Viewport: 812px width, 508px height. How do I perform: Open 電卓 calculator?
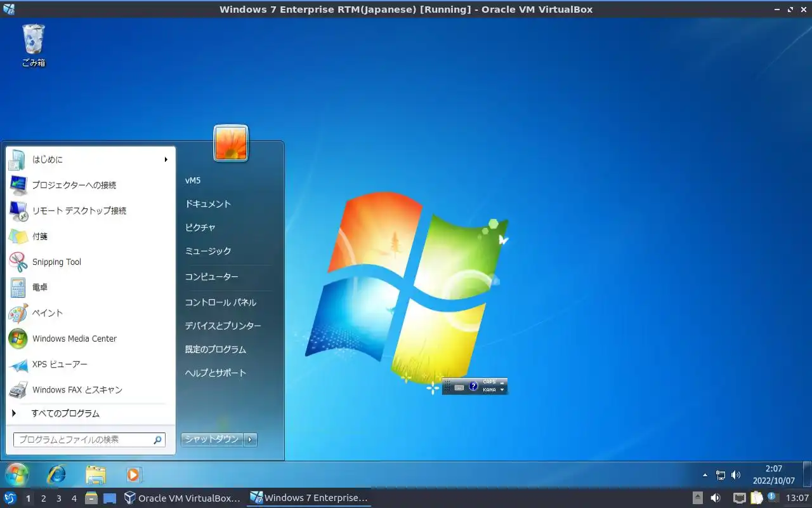click(x=90, y=287)
